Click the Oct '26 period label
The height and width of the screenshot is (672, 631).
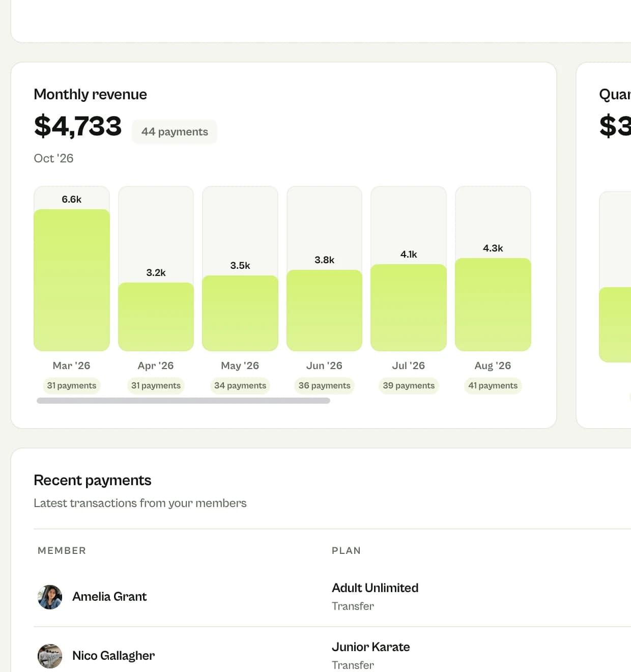point(53,158)
